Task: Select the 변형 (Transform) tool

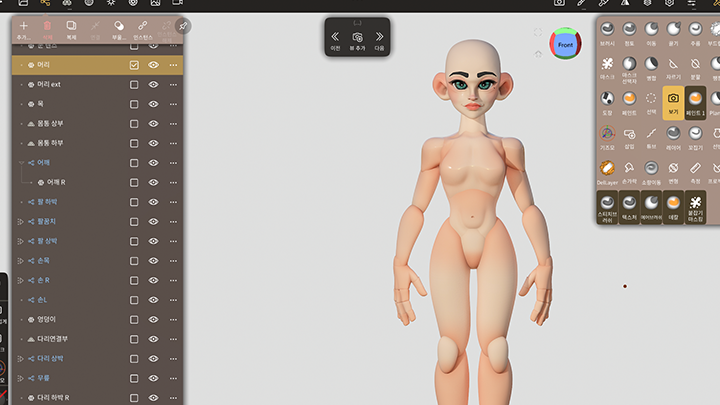Action: point(673,173)
